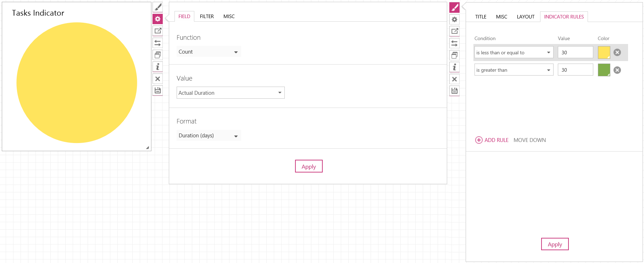This screenshot has width=644, height=263.
Task: Click the swap arrows icon in the Indicator Rules toolbar
Action: (455, 43)
